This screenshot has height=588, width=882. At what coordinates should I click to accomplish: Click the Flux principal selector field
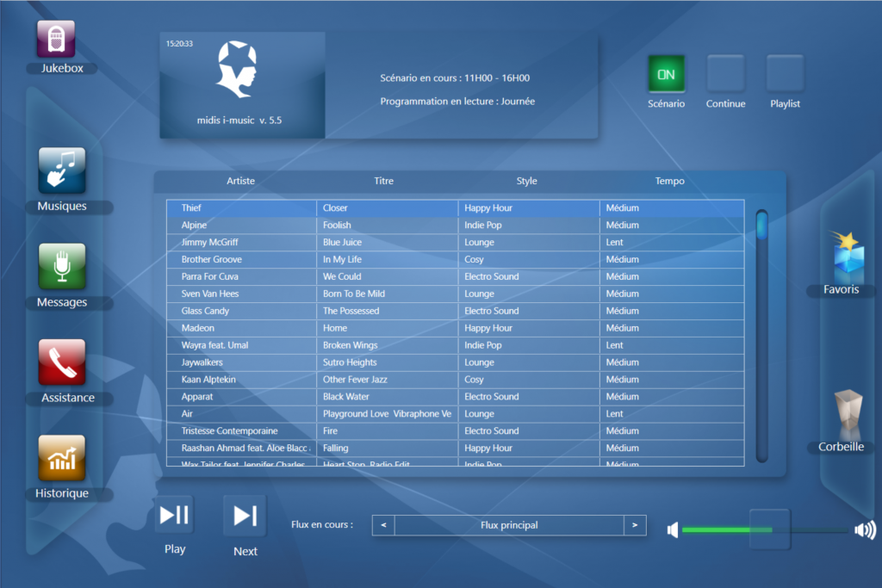[509, 525]
